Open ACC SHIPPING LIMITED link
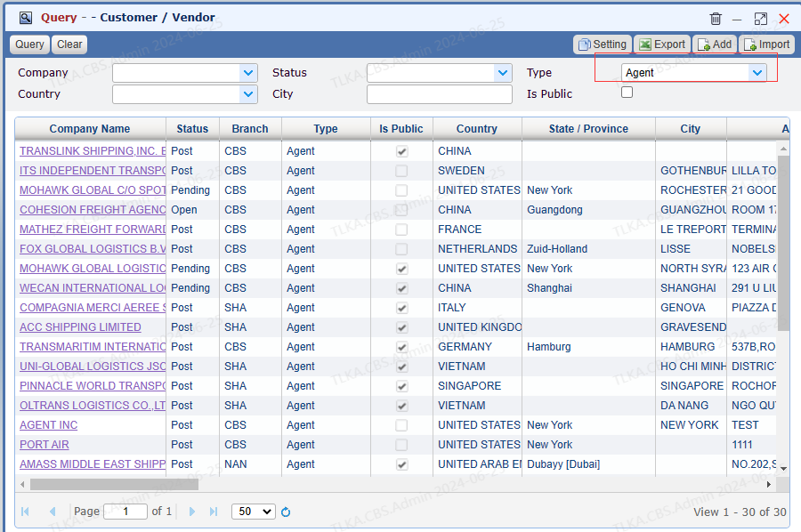This screenshot has width=801, height=532. [80, 327]
